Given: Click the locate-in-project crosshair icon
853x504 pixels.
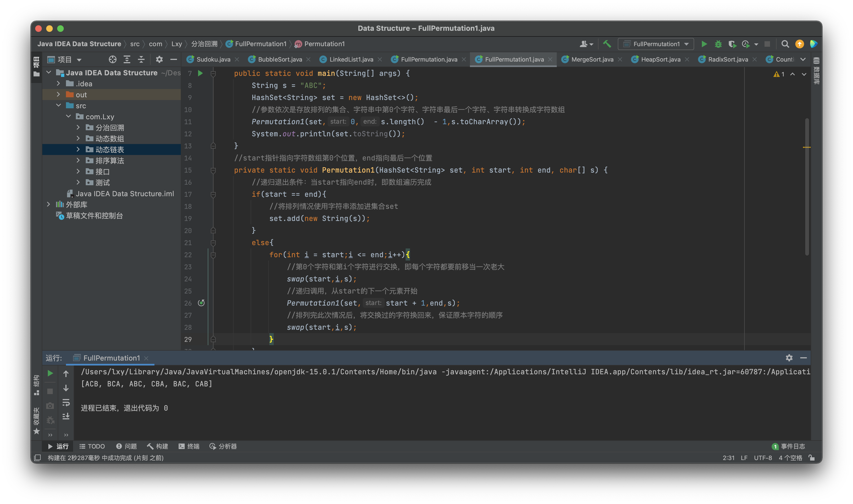Looking at the screenshot, I should point(112,59).
